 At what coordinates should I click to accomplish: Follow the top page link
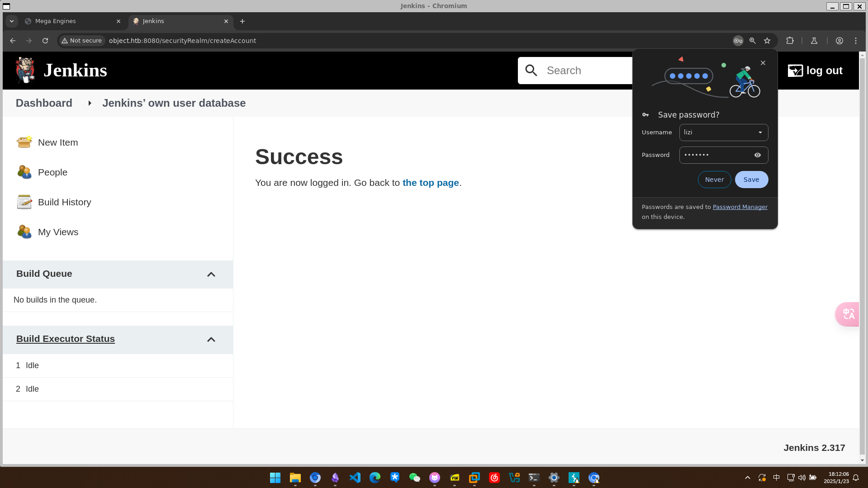pyautogui.click(x=430, y=183)
